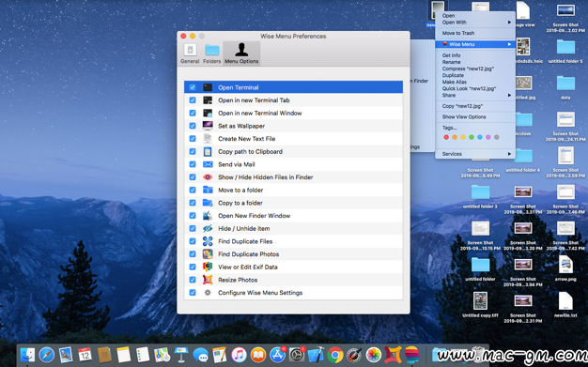This screenshot has width=588, height=367.
Task: Choose Compress "new12.jpg" in context menu
Action: [x=468, y=69]
